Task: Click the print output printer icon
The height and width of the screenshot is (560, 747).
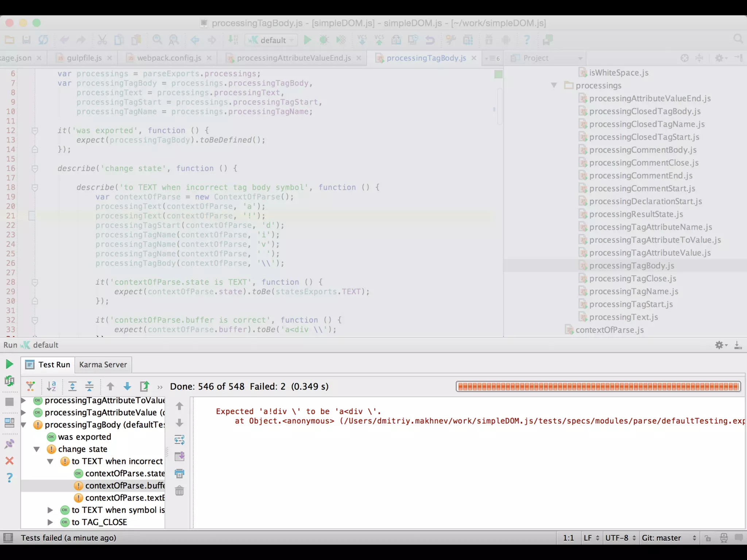Action: (x=179, y=474)
